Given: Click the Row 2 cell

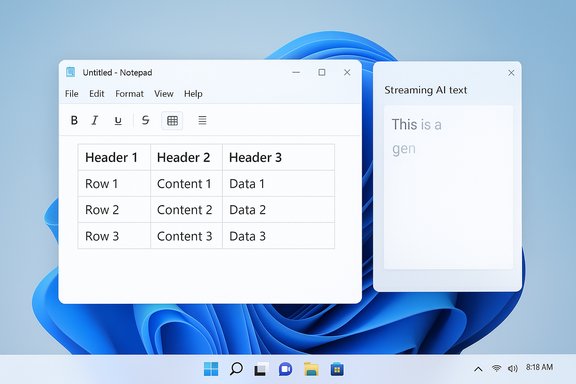Looking at the screenshot, I should click(x=114, y=209).
